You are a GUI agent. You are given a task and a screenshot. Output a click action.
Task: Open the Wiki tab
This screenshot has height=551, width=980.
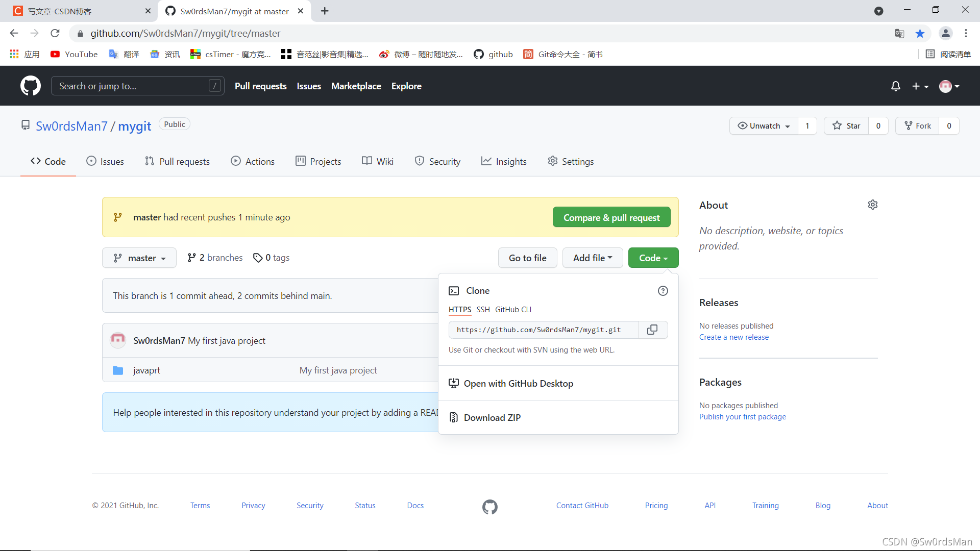coord(378,161)
